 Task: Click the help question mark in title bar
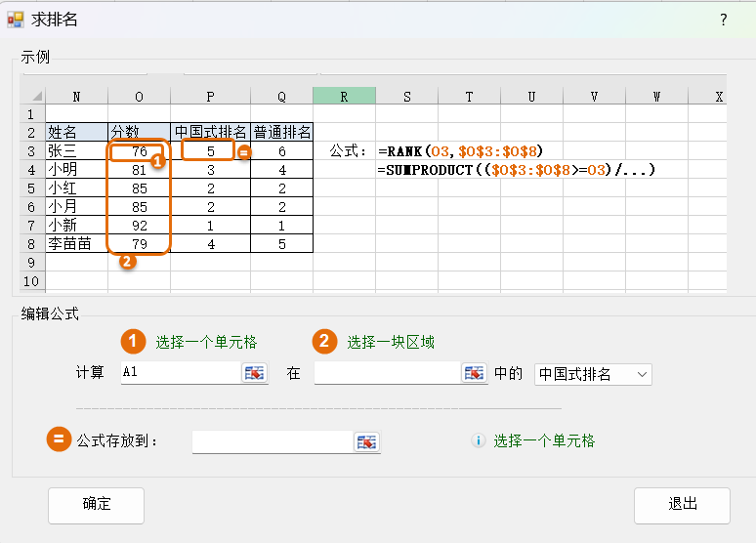click(x=724, y=20)
